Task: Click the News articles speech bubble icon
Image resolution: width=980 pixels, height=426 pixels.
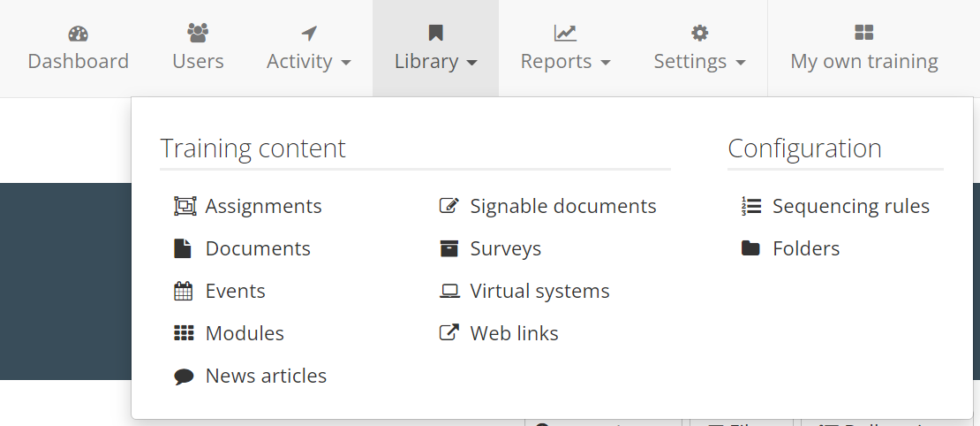Action: 184,377
